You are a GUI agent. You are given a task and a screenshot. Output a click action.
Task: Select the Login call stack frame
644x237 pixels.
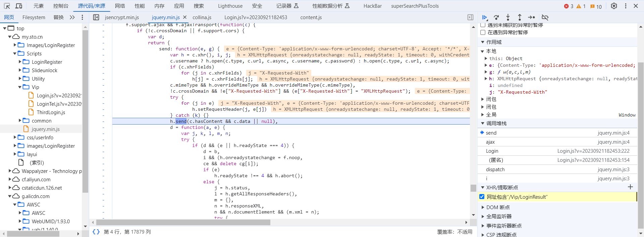coord(557,151)
